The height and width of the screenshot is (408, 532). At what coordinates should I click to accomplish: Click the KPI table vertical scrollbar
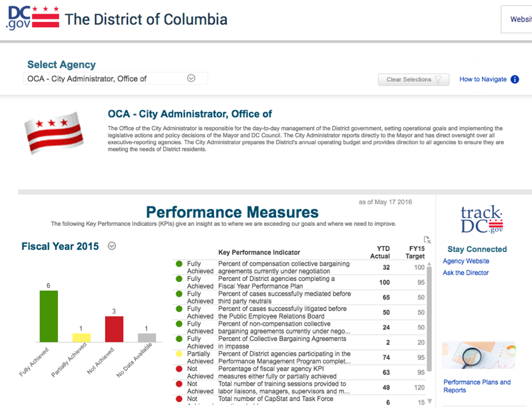click(x=430, y=331)
